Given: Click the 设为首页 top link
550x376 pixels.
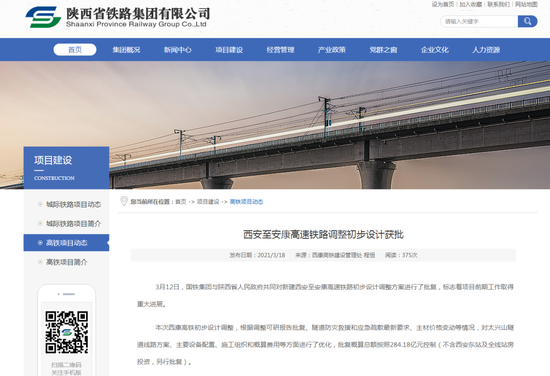Looking at the screenshot, I should [x=443, y=4].
